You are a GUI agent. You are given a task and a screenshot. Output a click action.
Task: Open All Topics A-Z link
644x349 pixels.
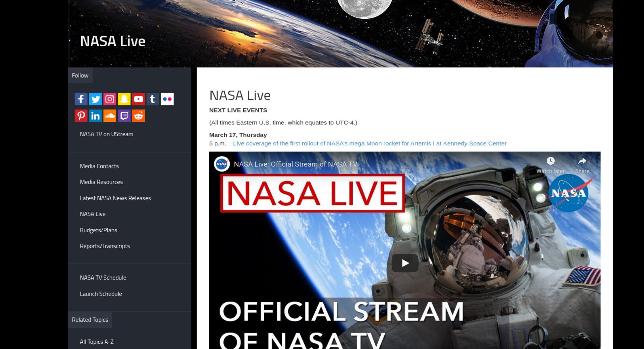point(97,342)
